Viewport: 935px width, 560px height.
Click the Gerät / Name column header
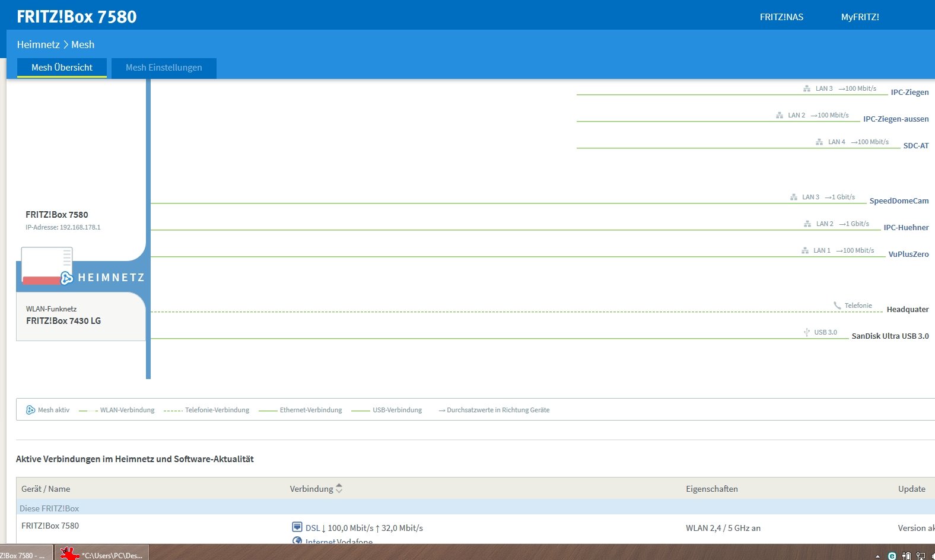46,489
